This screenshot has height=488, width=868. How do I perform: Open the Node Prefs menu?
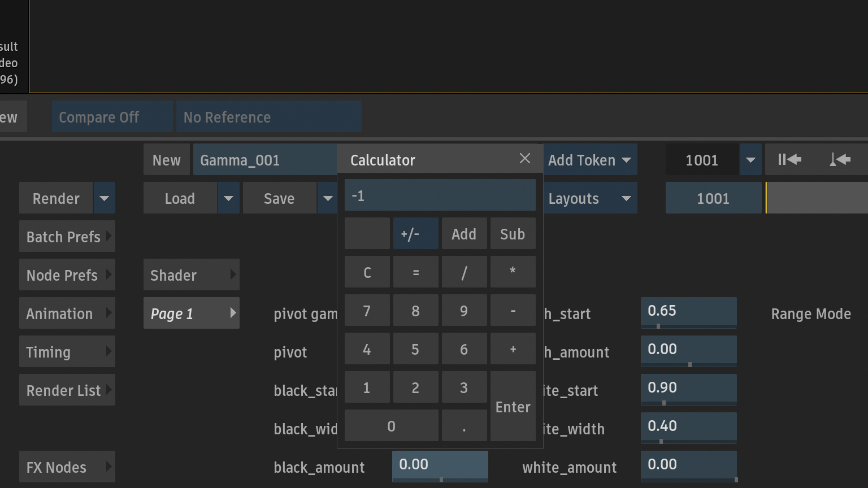click(67, 275)
